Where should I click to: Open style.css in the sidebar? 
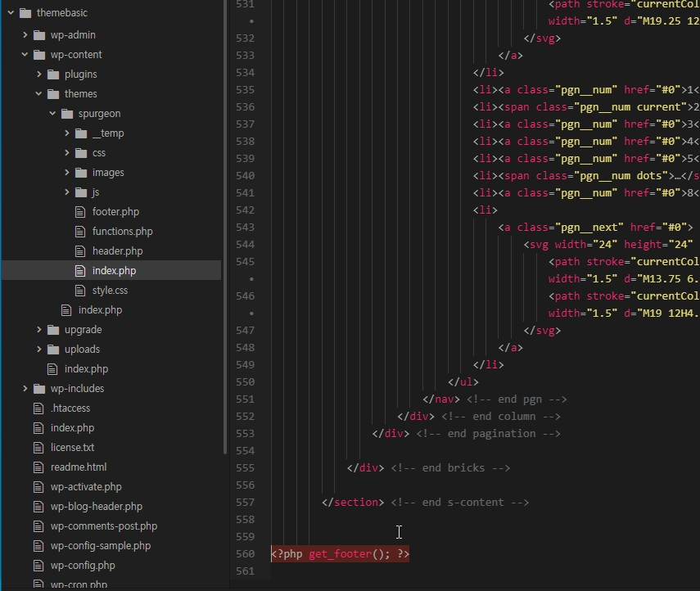(x=110, y=290)
